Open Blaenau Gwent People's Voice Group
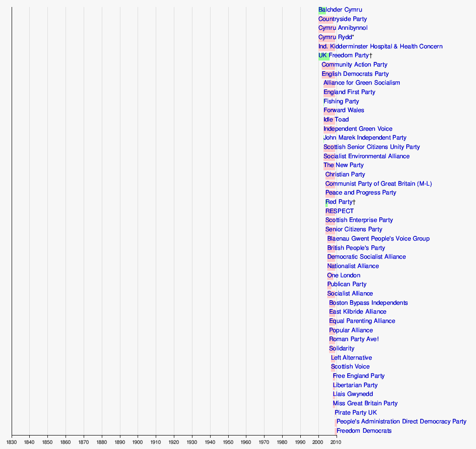476x449 pixels. [378, 239]
